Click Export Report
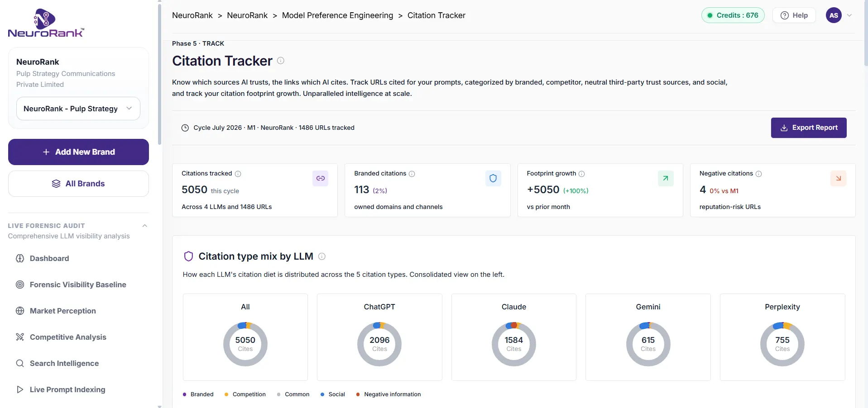The width and height of the screenshot is (868, 408). coord(809,128)
